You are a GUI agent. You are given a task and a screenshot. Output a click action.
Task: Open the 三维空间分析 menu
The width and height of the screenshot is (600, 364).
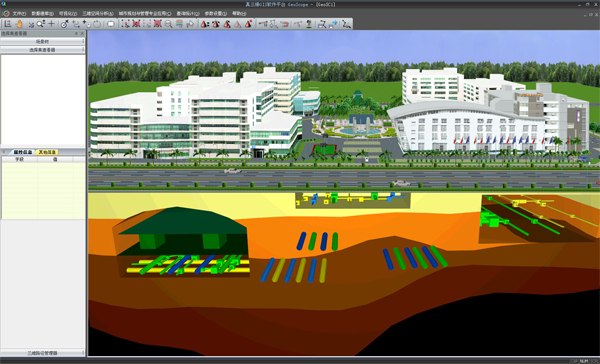point(98,13)
